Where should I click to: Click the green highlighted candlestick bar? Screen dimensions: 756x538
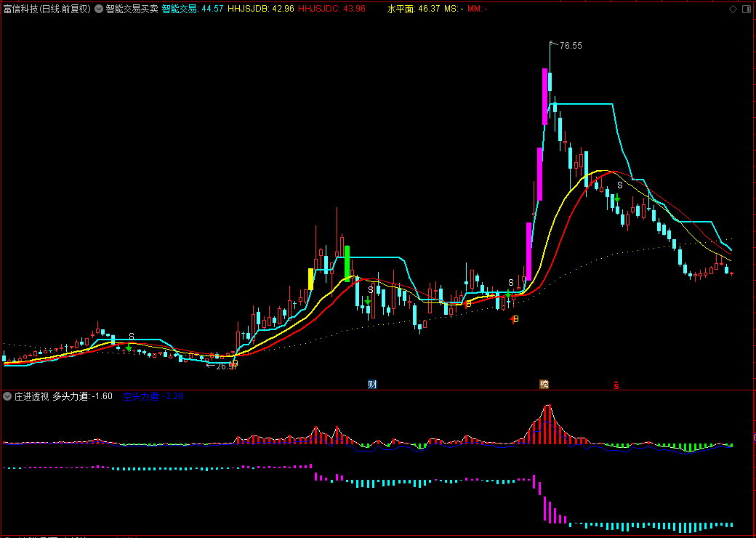coord(347,264)
